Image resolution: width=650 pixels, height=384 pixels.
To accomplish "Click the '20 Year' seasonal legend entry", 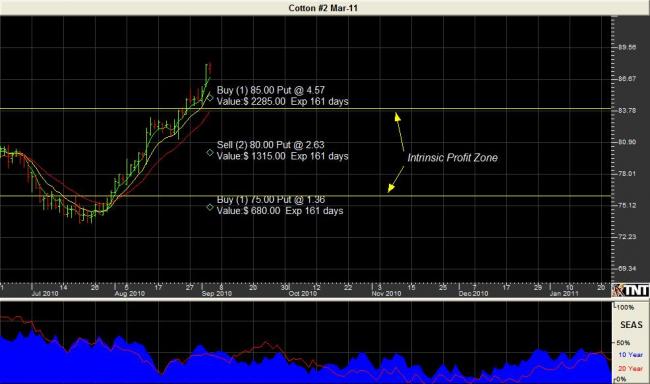I will click(x=631, y=368).
